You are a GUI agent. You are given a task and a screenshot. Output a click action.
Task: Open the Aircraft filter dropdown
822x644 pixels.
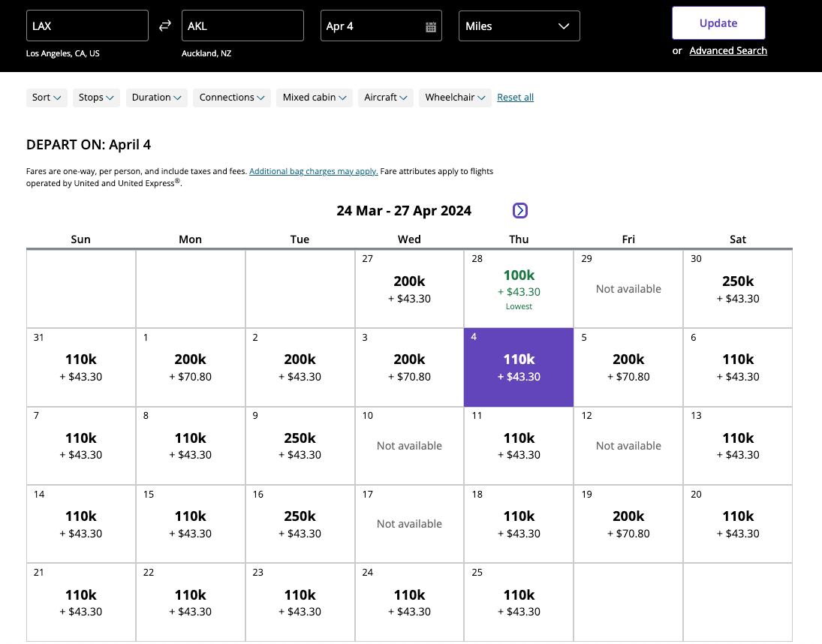click(385, 98)
